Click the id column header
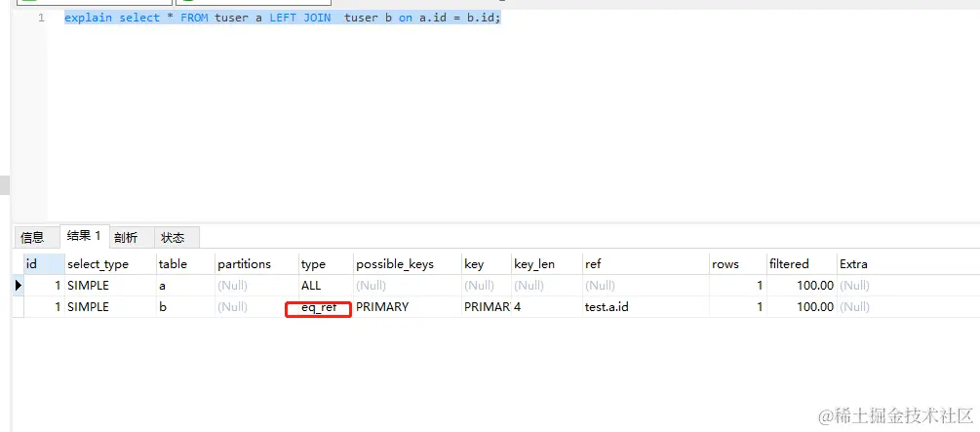The height and width of the screenshot is (432, 980). 44,264
